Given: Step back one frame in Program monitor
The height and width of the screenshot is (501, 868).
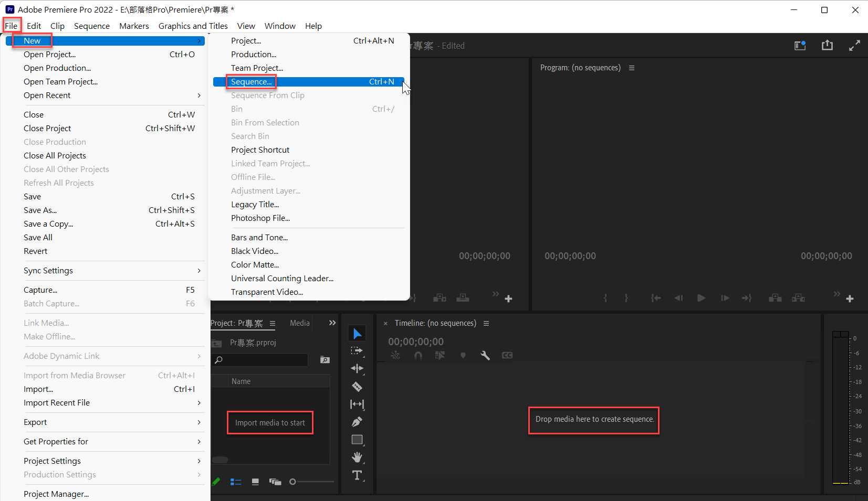Looking at the screenshot, I should [x=678, y=298].
